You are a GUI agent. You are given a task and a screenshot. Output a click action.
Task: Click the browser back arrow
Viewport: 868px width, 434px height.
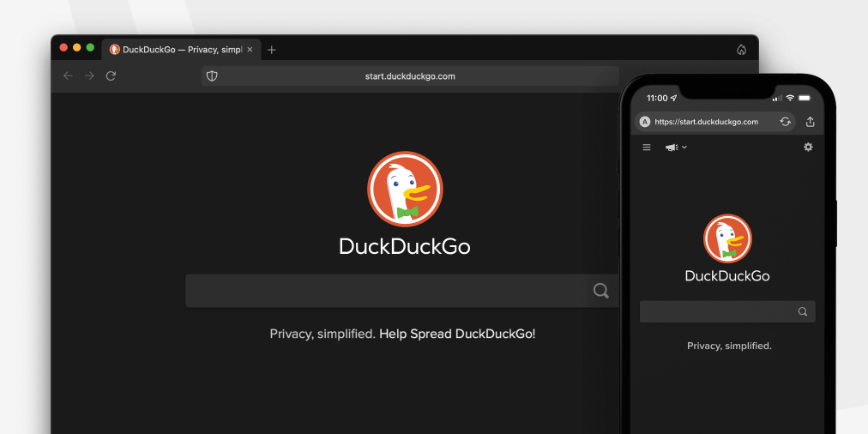point(68,75)
